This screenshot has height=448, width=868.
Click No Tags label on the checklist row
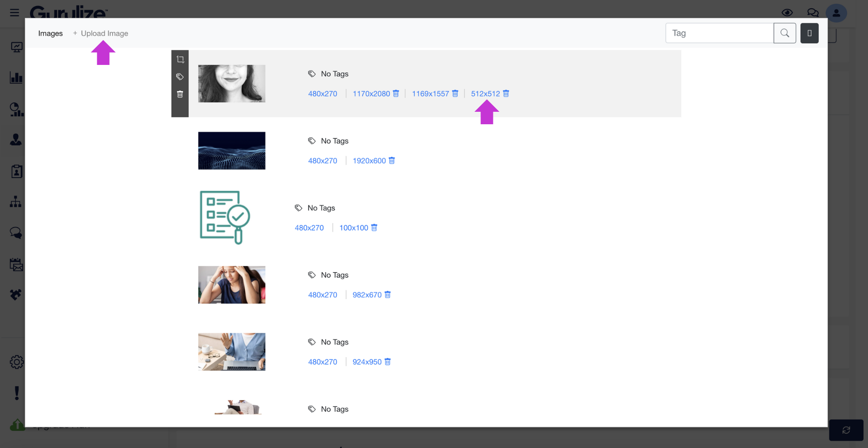321,208
